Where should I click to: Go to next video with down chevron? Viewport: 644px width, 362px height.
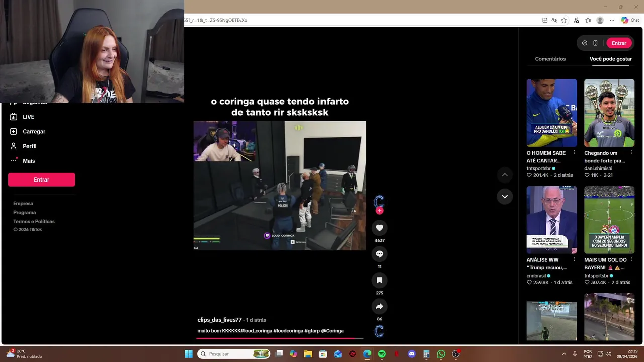pyautogui.click(x=505, y=196)
